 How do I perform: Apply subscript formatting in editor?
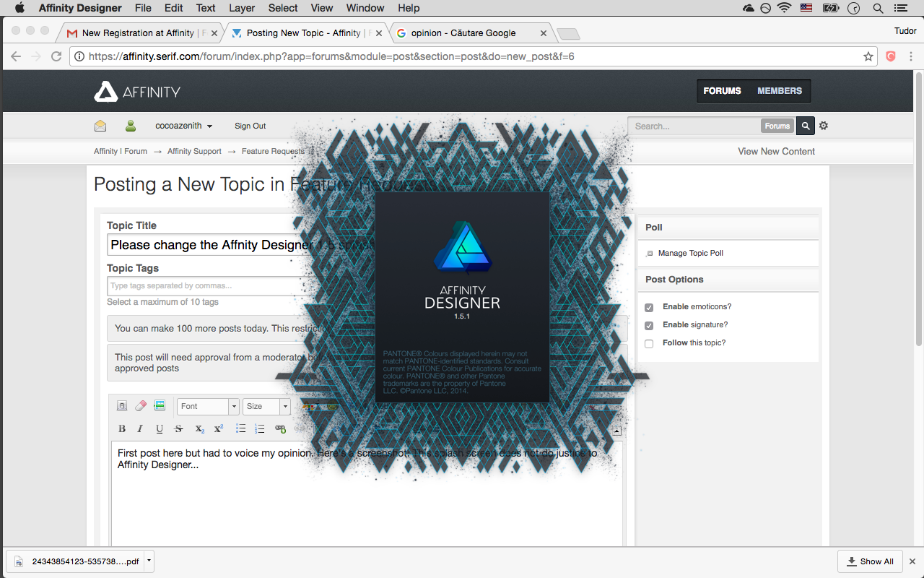pyautogui.click(x=199, y=429)
